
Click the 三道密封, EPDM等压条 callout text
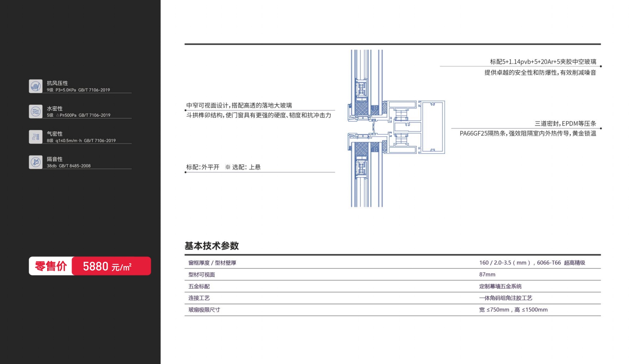click(565, 124)
